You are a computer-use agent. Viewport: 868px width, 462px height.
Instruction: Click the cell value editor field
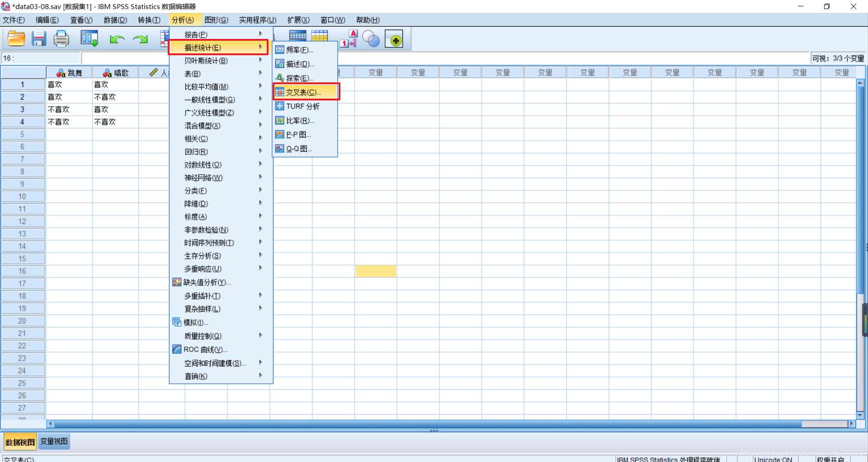click(x=445, y=58)
